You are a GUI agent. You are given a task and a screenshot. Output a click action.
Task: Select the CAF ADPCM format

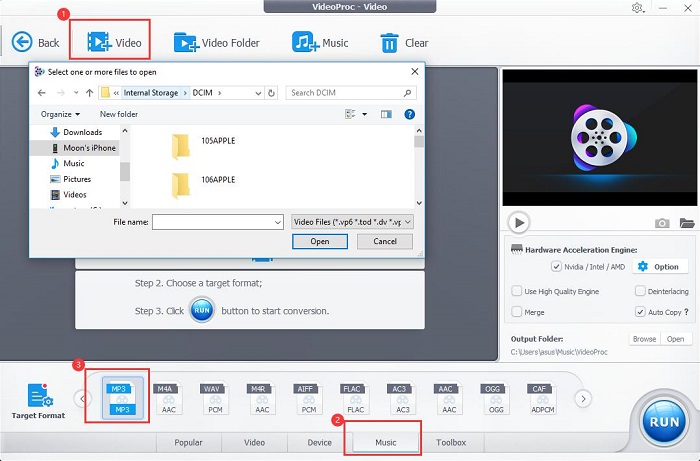point(542,398)
